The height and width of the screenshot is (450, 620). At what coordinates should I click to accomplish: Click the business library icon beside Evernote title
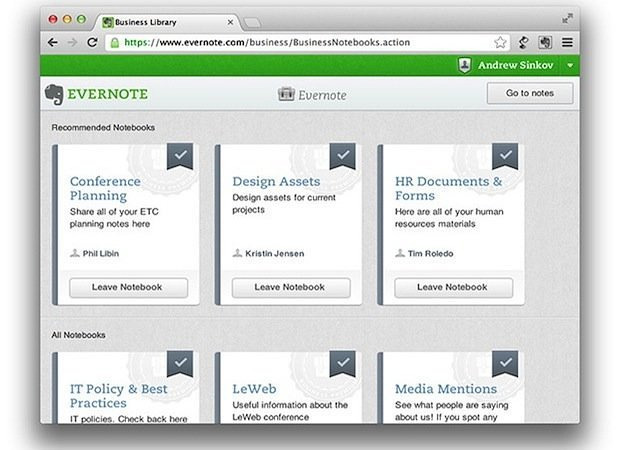pyautogui.click(x=286, y=94)
